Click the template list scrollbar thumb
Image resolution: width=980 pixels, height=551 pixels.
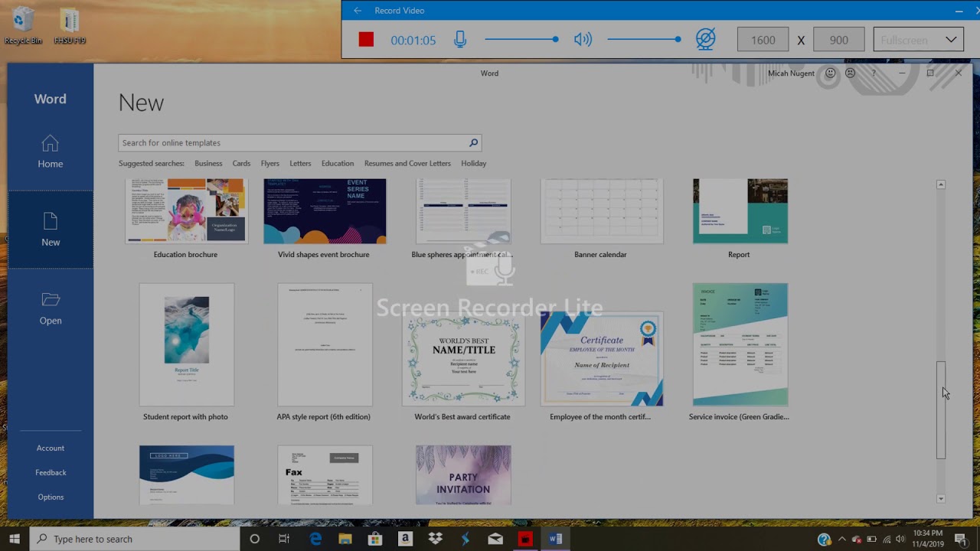pos(941,410)
